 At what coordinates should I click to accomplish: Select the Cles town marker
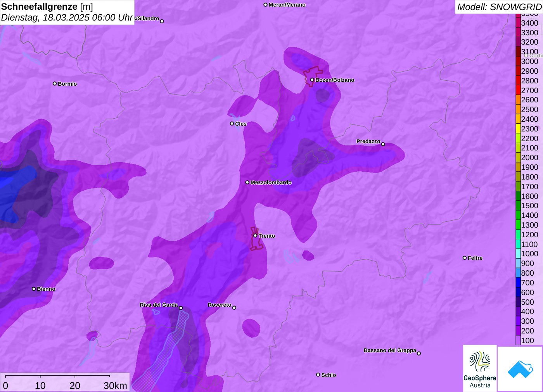click(x=232, y=124)
